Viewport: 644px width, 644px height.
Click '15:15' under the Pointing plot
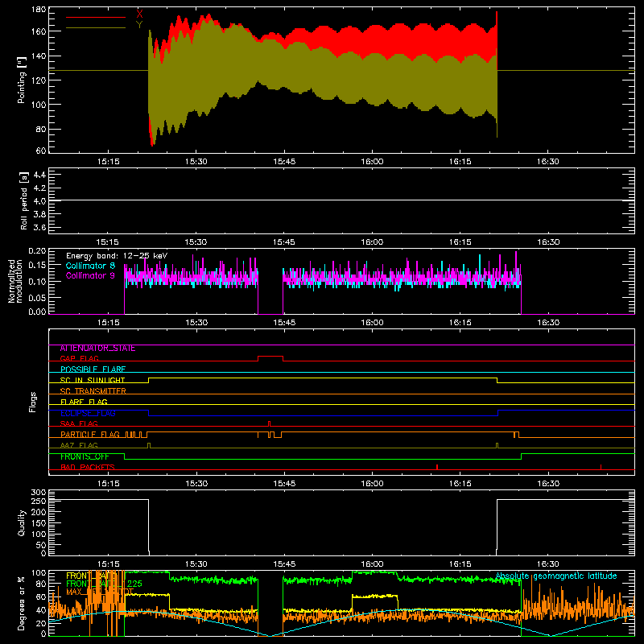click(x=108, y=162)
